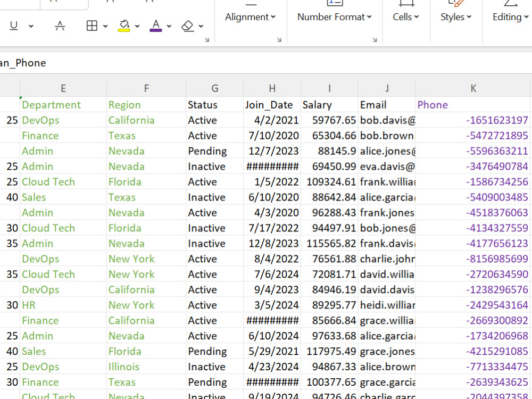Toggle strikethrough formatting

click(x=60, y=26)
